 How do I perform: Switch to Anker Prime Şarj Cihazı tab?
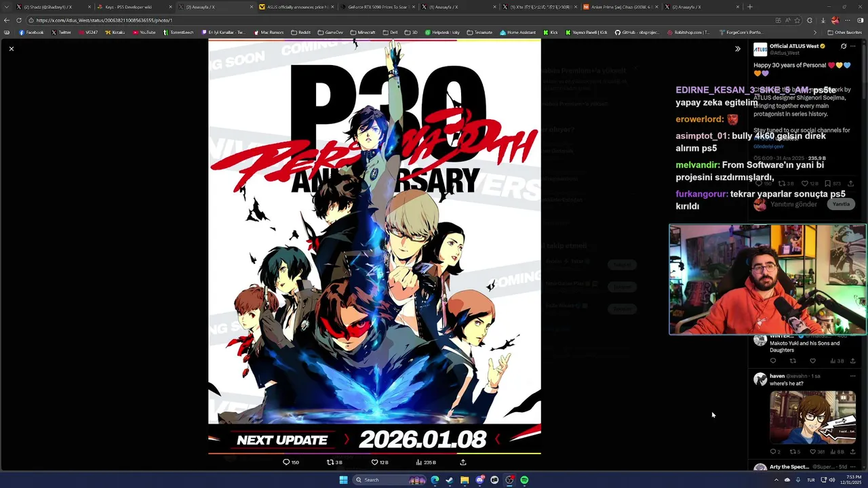click(x=620, y=7)
